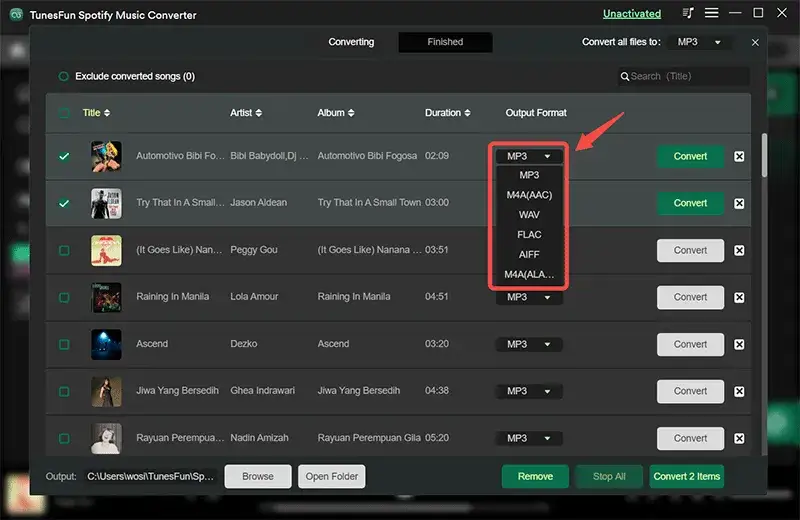
Task: Choose FLAC from the output format list
Action: coord(529,234)
